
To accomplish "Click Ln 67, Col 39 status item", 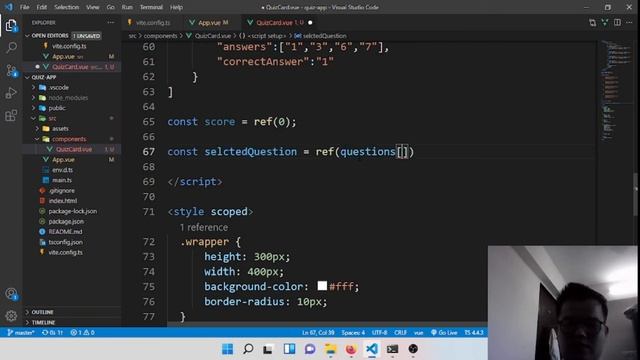I will [x=318, y=333].
